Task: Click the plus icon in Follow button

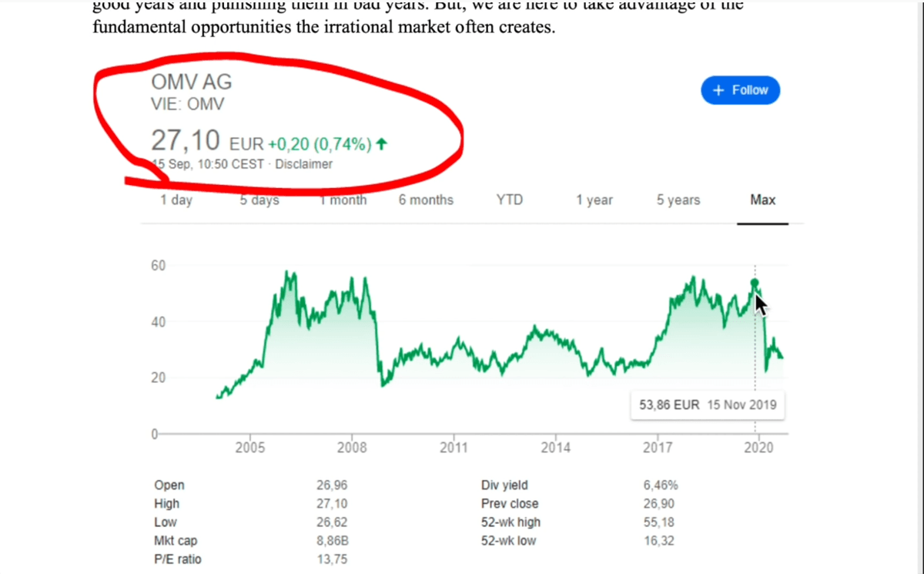Action: pos(719,90)
